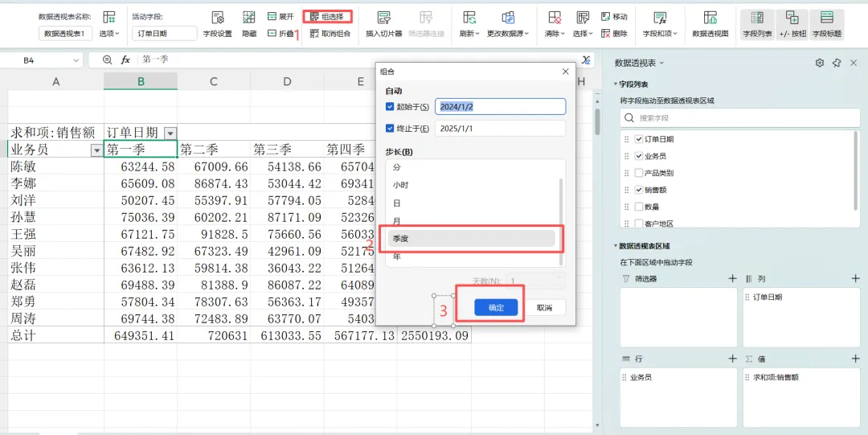
Task: Uncheck 销售额 field checkbox
Action: click(639, 190)
